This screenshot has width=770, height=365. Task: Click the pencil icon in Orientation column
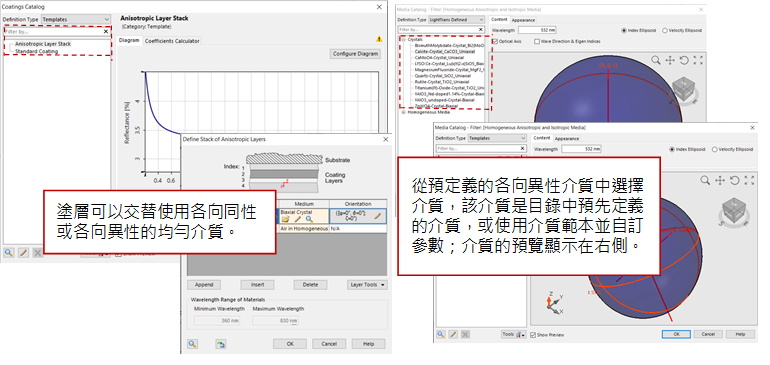tap(377, 216)
